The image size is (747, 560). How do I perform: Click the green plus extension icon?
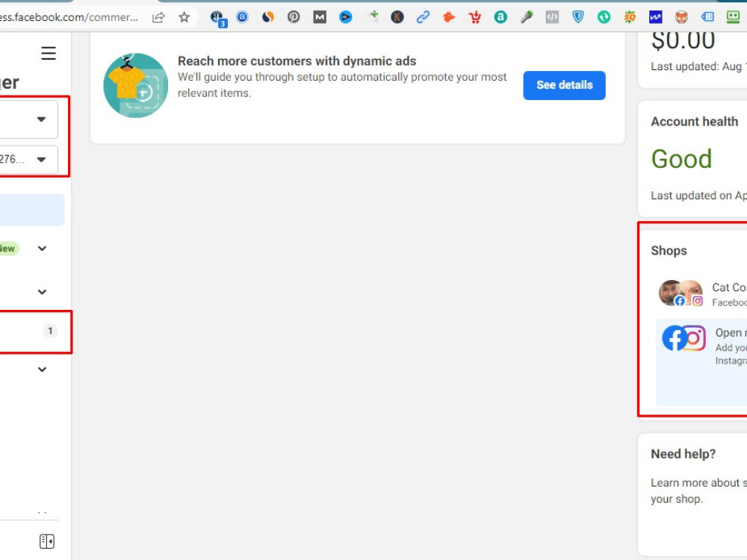373,16
